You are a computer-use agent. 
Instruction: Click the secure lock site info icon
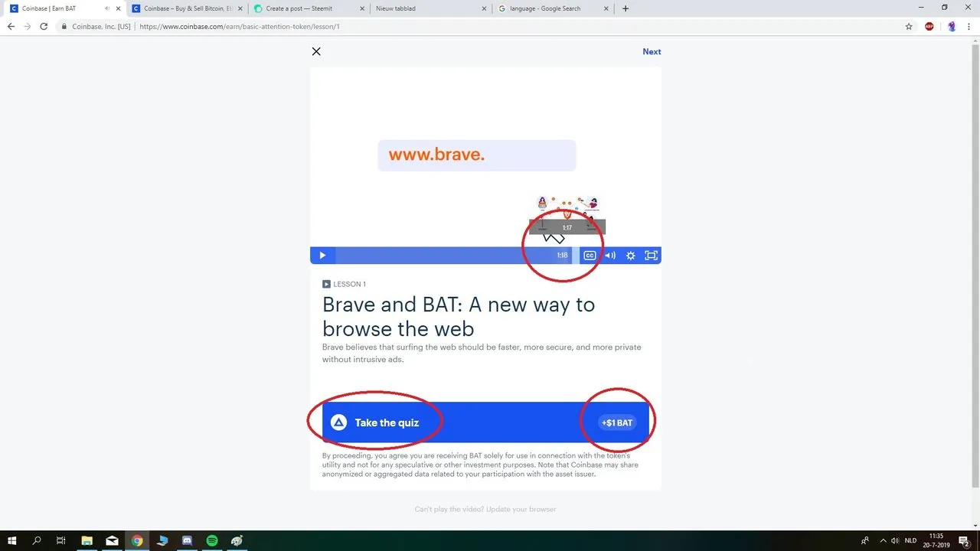[65, 26]
